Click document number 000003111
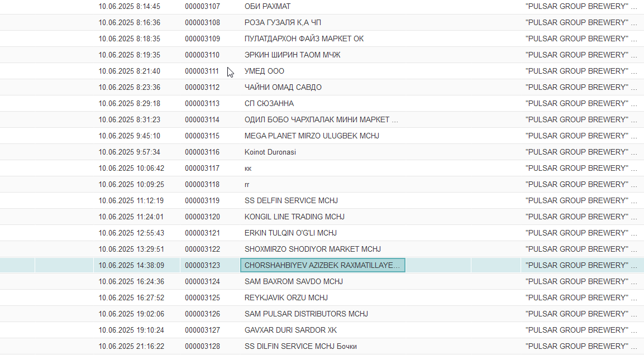This screenshot has height=355, width=644. [x=202, y=71]
